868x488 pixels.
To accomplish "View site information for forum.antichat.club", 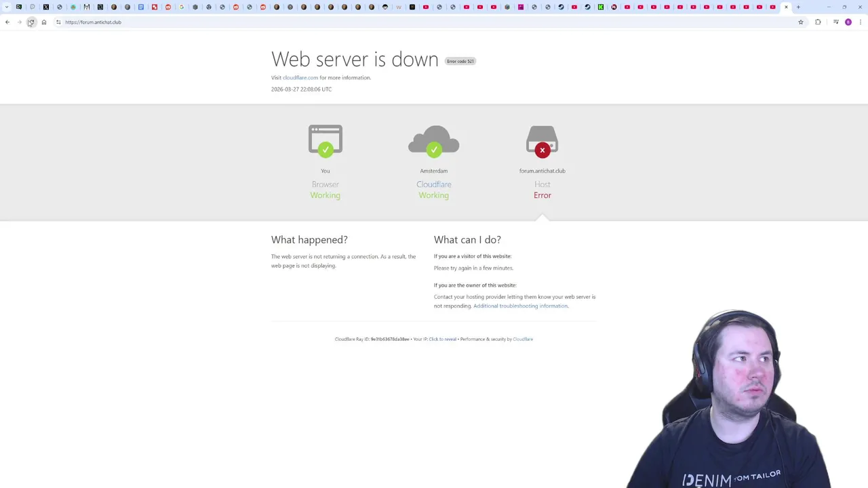I will [x=58, y=22].
